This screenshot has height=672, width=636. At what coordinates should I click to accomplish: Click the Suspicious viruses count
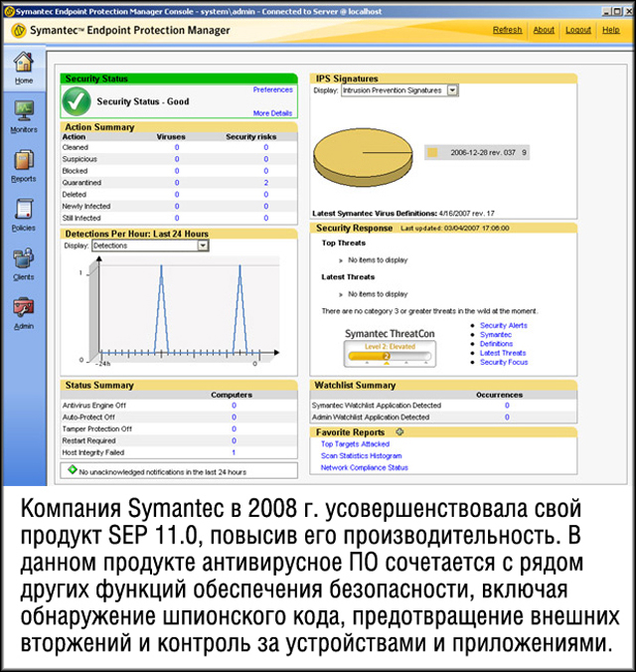tap(177, 159)
